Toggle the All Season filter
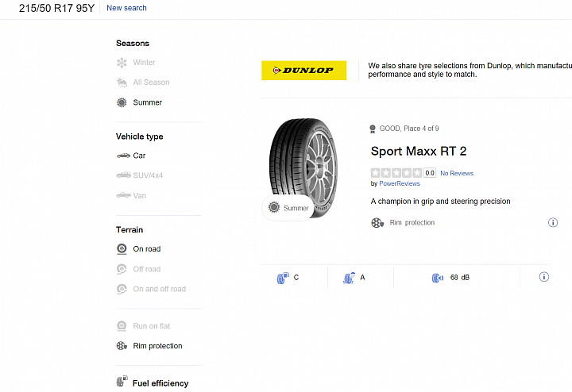 [x=143, y=83]
